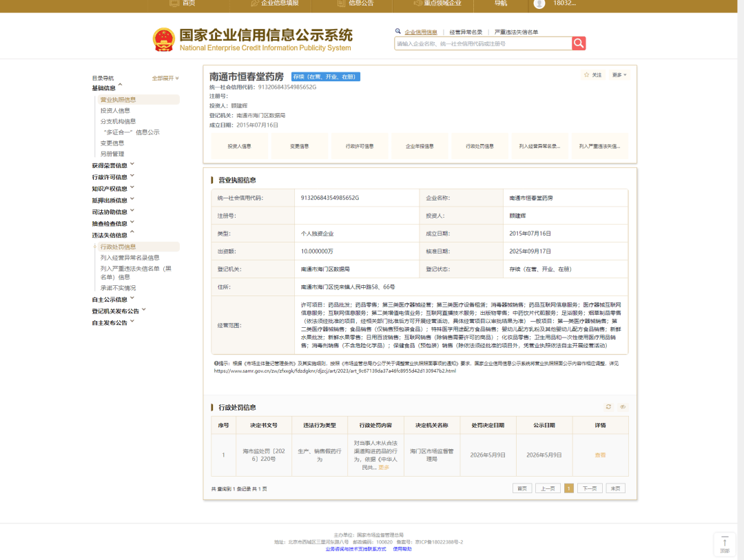744x560 pixels.
Task: Refresh the 行政处罚信息 table
Action: 608,406
